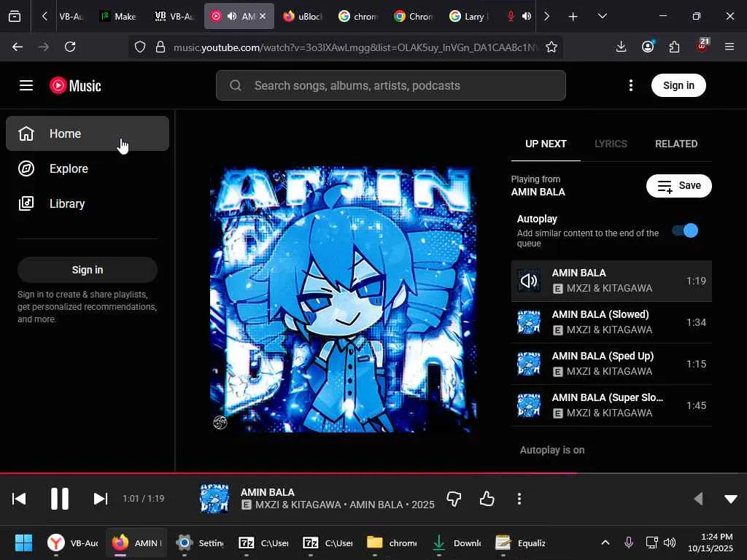Open a new tab with the plus button
747x560 pixels.
(573, 16)
